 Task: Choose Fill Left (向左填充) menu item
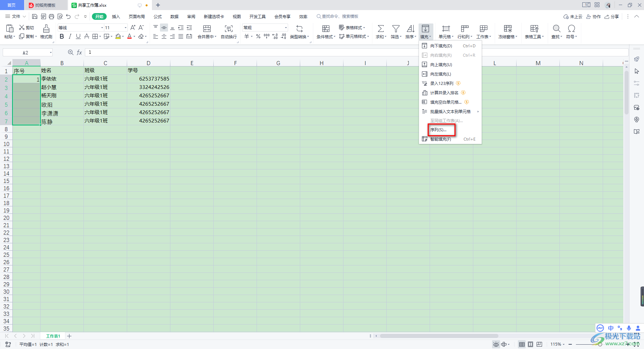point(450,74)
